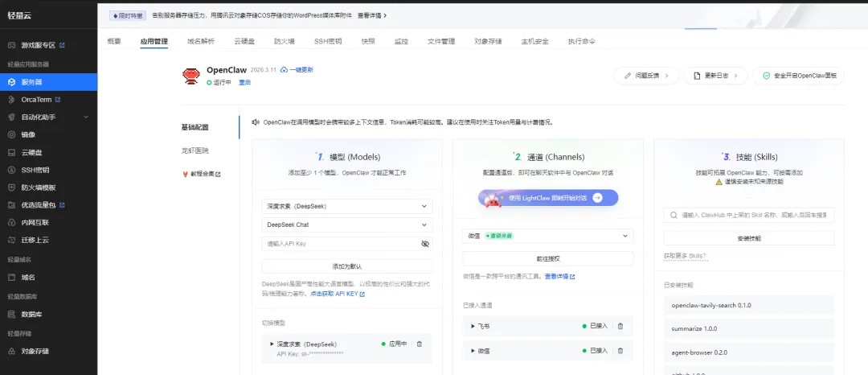This screenshot has width=868, height=375.
Task: Click 安全开启OpenClaw面板 button
Action: [x=798, y=76]
